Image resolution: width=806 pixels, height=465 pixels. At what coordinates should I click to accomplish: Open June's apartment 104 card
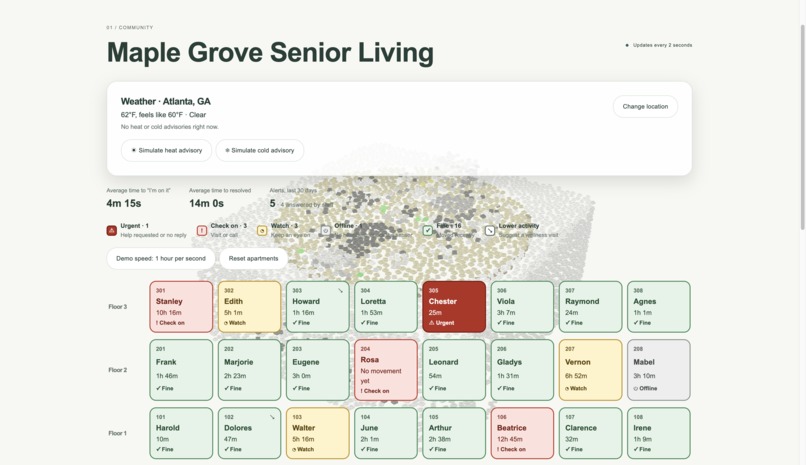pos(386,433)
